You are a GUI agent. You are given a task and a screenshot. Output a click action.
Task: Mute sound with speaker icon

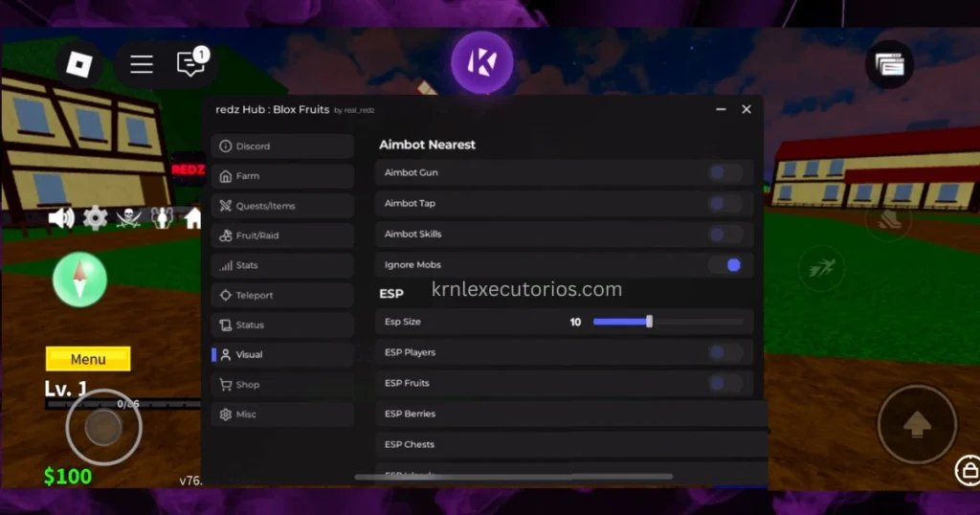[x=61, y=217]
